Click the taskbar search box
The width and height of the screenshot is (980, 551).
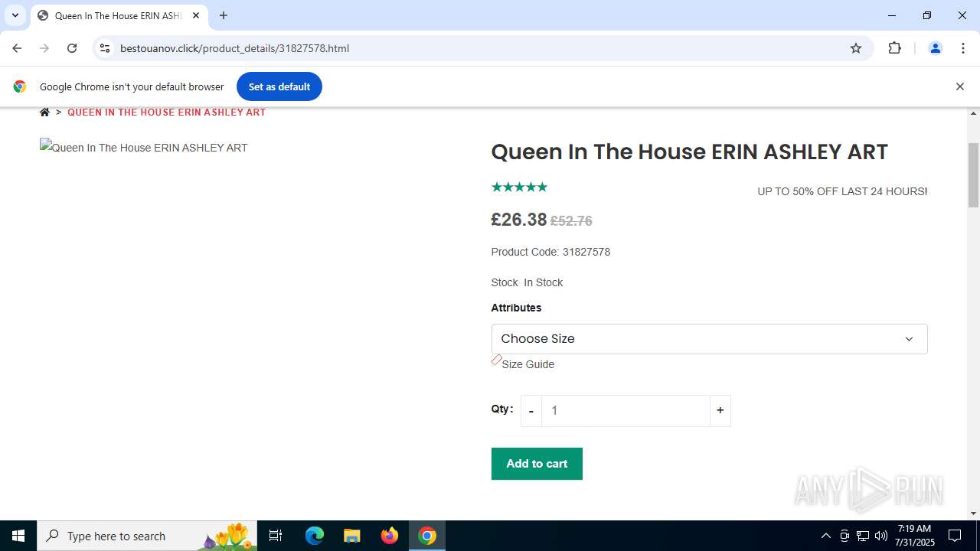(x=147, y=536)
